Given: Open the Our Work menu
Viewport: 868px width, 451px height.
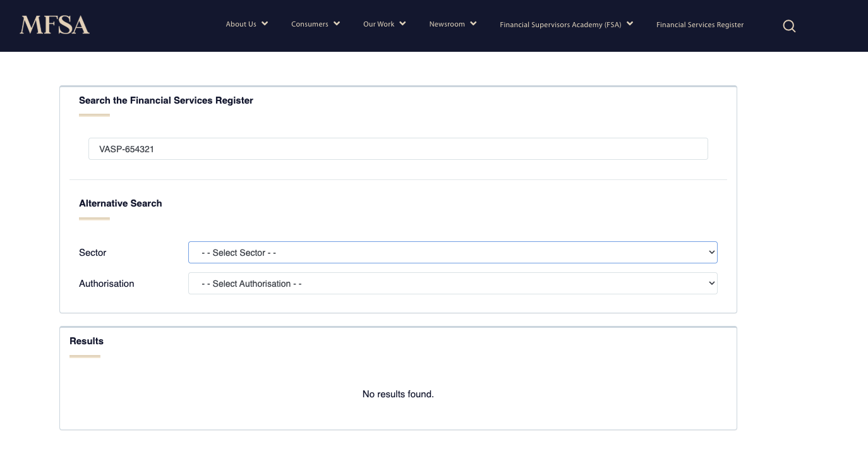Looking at the screenshot, I should pyautogui.click(x=378, y=25).
